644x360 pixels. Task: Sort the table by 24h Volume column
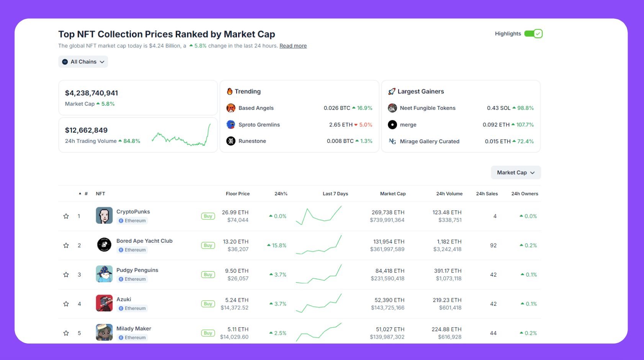tap(449, 193)
